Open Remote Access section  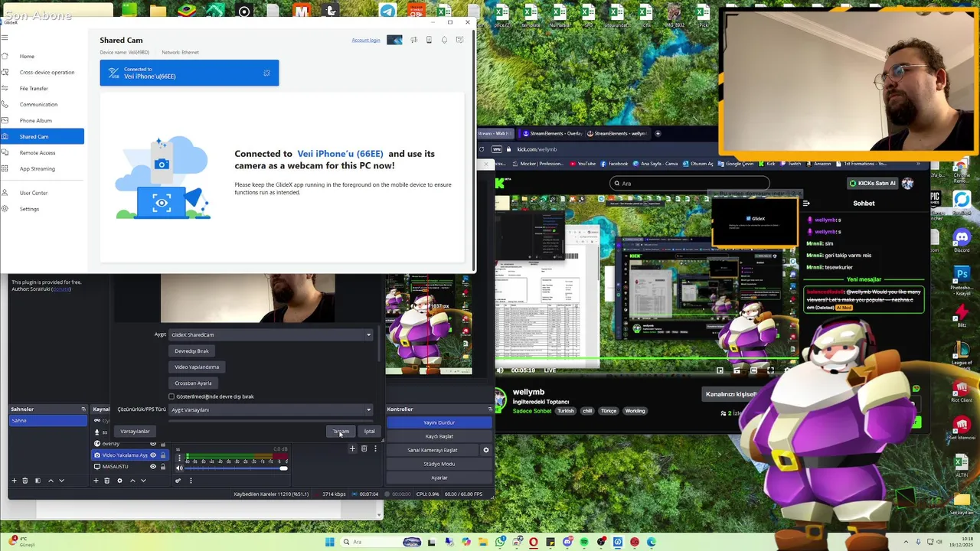click(42, 152)
